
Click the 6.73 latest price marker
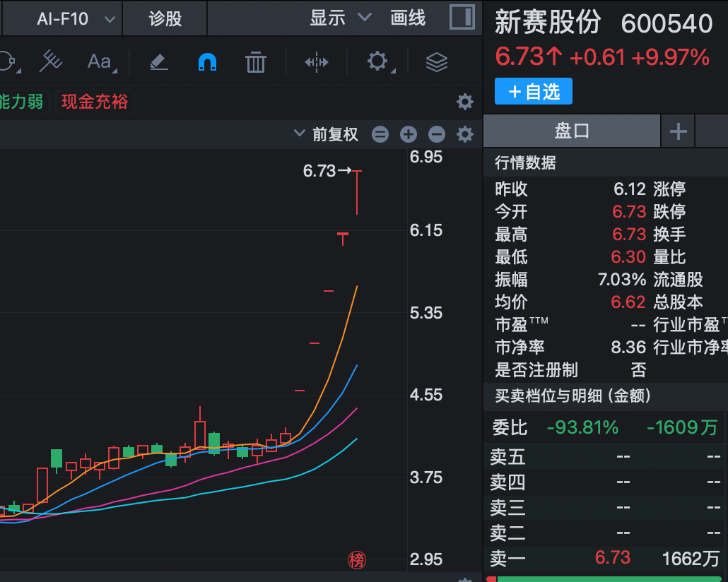coord(327,171)
